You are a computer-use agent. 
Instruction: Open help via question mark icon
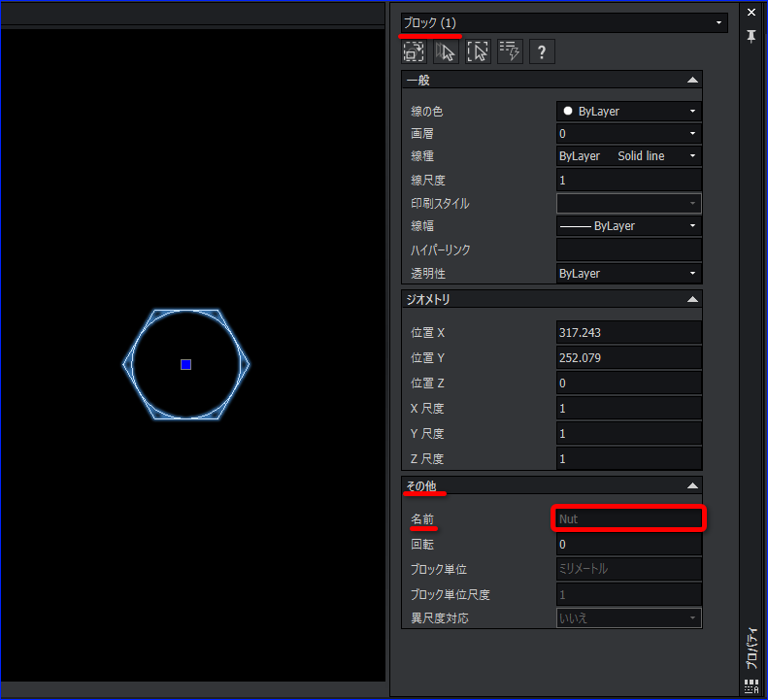click(x=542, y=51)
